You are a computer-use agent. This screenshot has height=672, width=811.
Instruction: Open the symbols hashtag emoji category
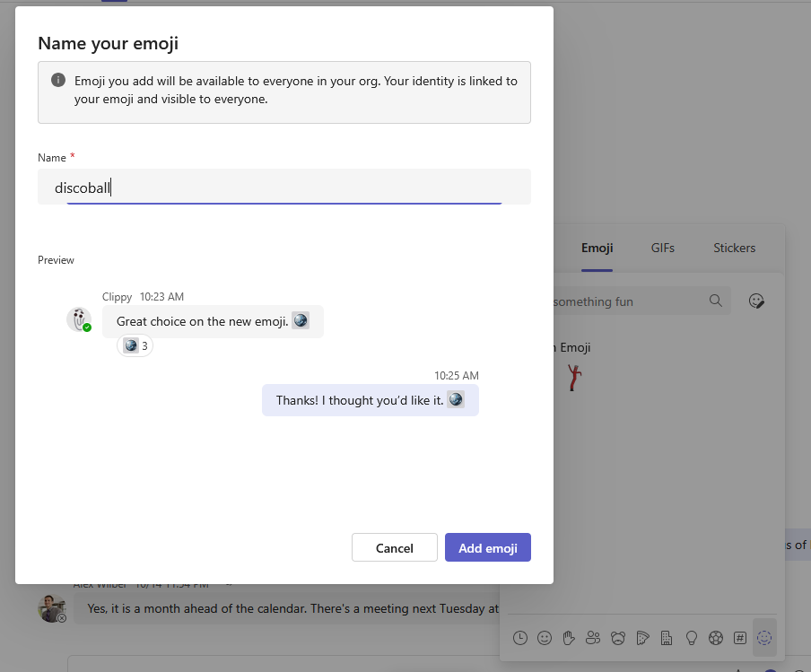[x=739, y=638]
